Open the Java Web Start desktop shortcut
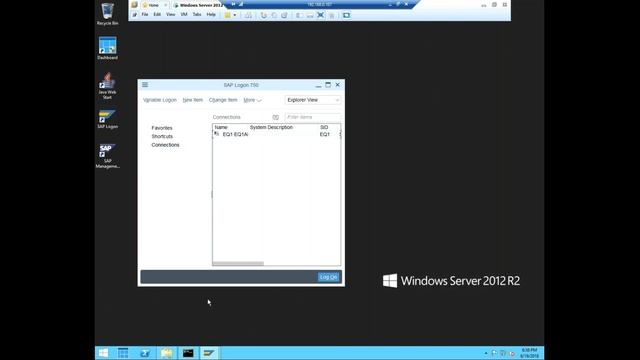Image resolution: width=640 pixels, height=360 pixels. 107,85
